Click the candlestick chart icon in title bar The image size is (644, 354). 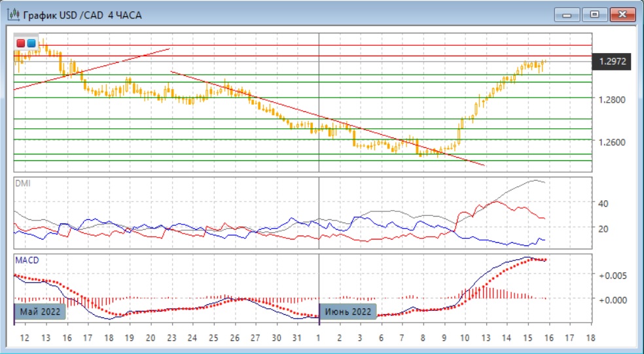(13, 14)
